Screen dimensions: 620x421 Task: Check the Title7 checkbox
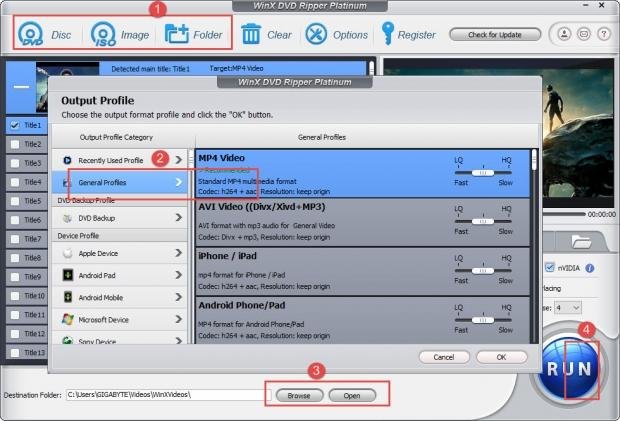pos(15,239)
